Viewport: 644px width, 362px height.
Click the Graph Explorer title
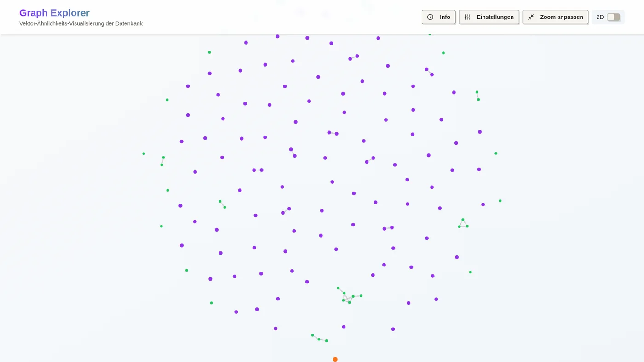(54, 13)
